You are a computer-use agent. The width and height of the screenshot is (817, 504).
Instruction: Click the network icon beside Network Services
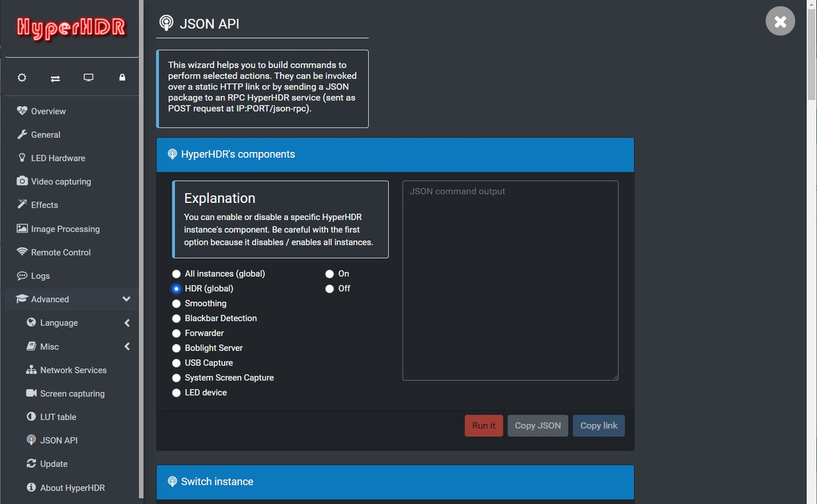(x=31, y=369)
